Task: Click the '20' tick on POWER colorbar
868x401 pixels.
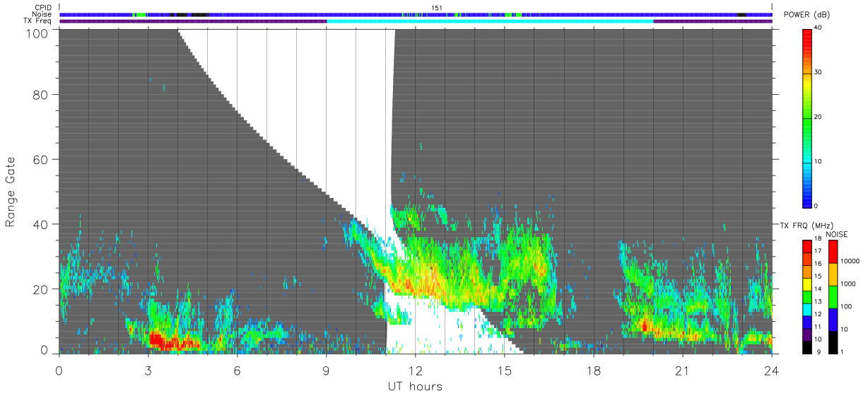Action: [817, 117]
